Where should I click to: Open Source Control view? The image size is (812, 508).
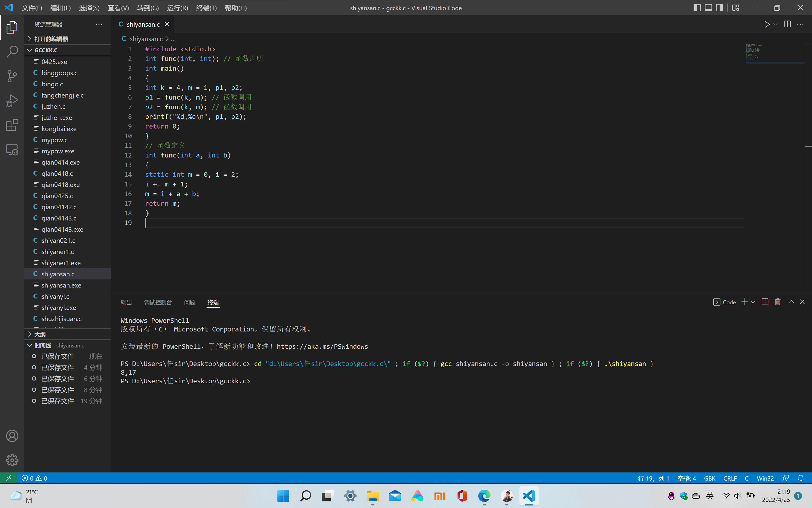point(12,76)
